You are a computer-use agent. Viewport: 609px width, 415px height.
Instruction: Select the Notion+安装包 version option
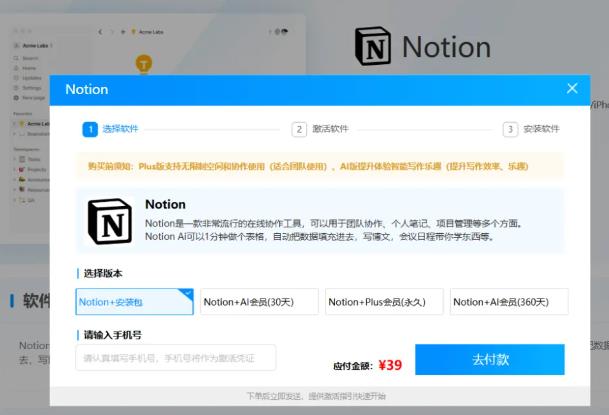(x=134, y=302)
